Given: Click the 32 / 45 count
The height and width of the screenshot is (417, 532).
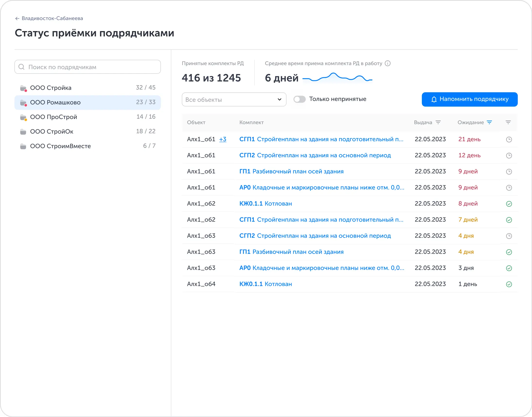Looking at the screenshot, I should (146, 88).
